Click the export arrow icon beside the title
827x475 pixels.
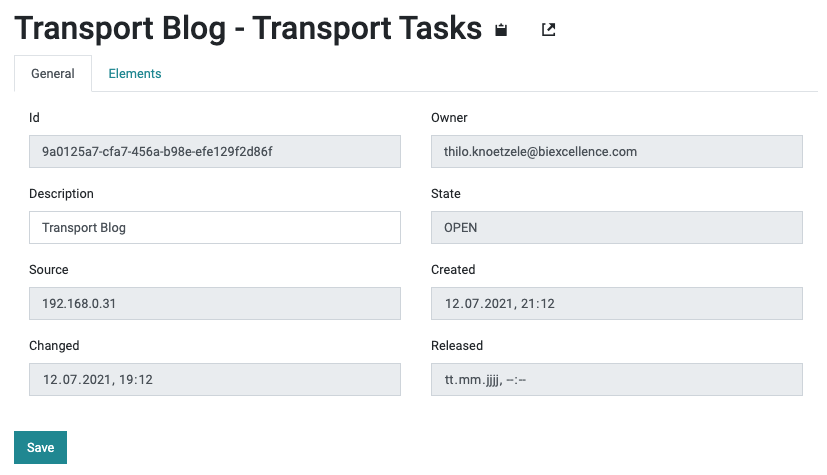point(549,30)
